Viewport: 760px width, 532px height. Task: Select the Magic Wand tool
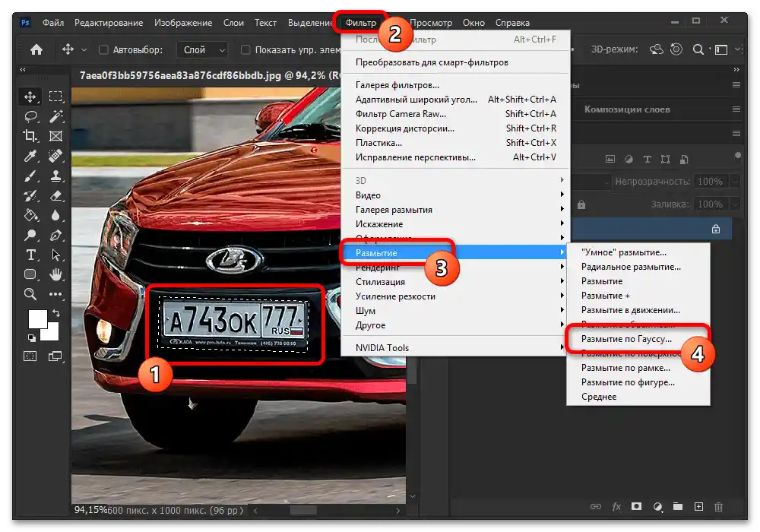55,116
